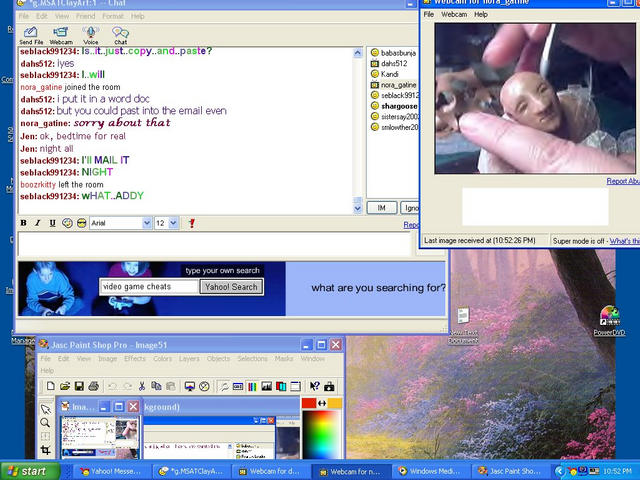Click Open folder icon in Paint Shop Pro

point(65,386)
